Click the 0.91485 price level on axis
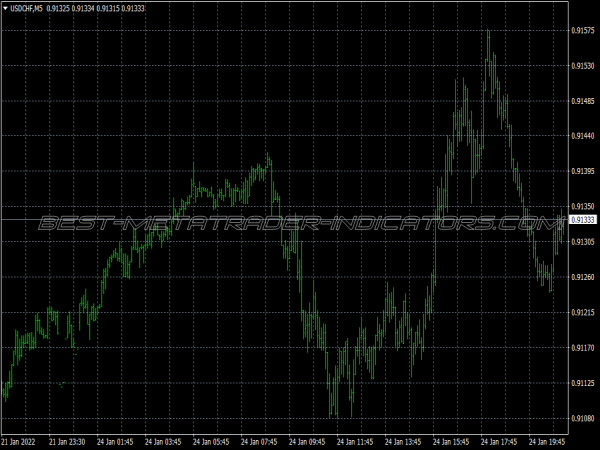This screenshot has height=450, width=600. 582,101
